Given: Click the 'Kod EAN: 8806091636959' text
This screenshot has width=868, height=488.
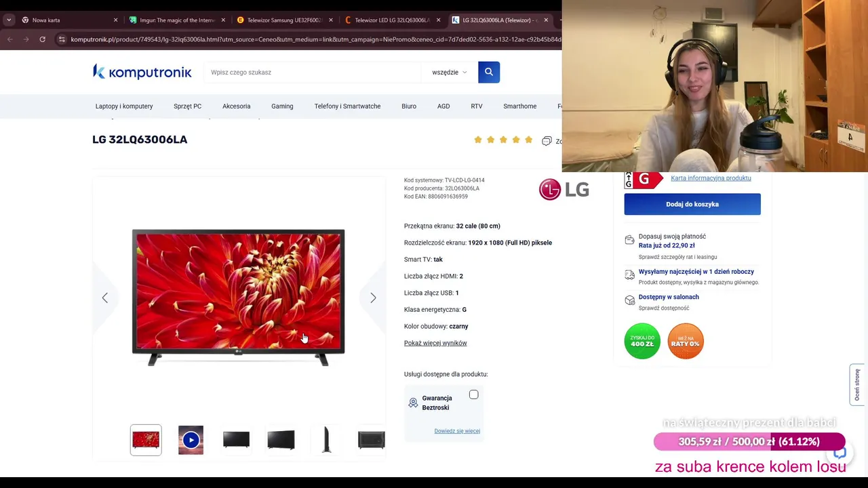Looking at the screenshot, I should tap(436, 197).
